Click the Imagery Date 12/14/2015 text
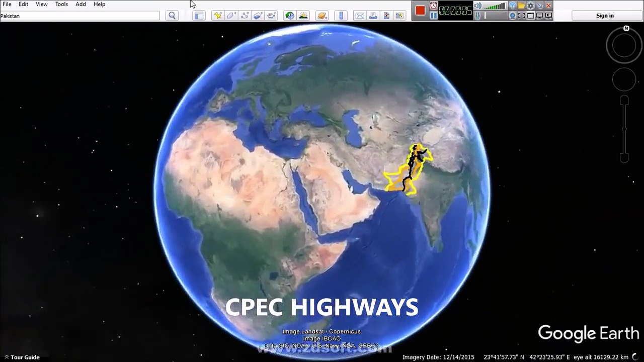Screen dimensions: 644x362 (x=438, y=357)
